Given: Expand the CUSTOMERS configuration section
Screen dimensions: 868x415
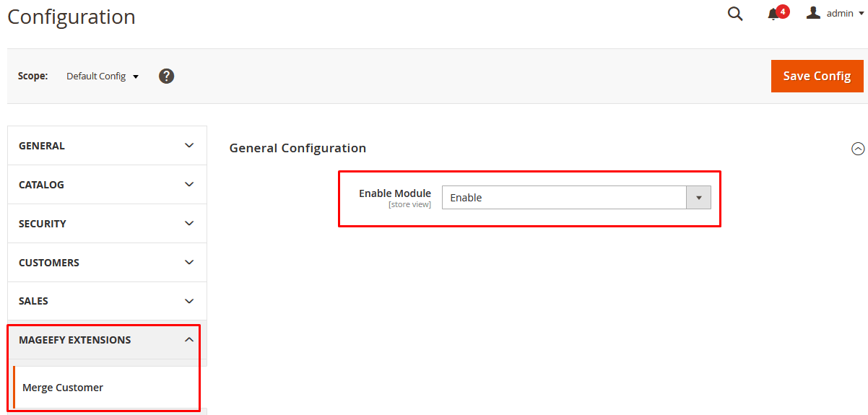Looking at the screenshot, I should click(107, 263).
